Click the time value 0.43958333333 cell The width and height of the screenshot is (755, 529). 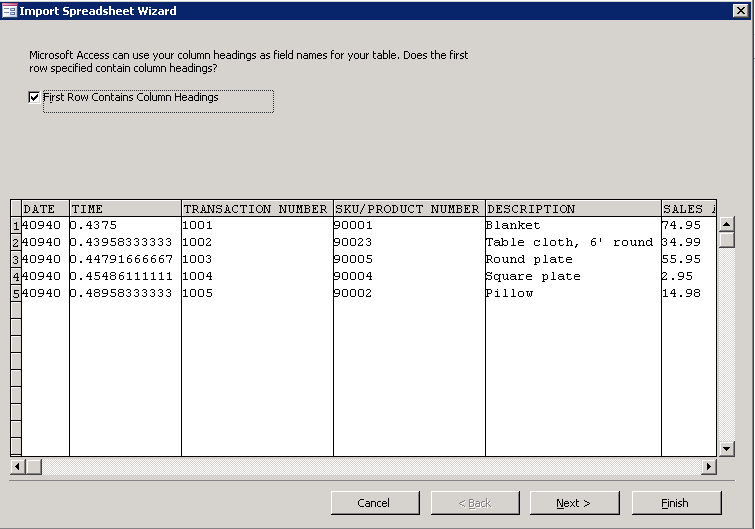[125, 242]
